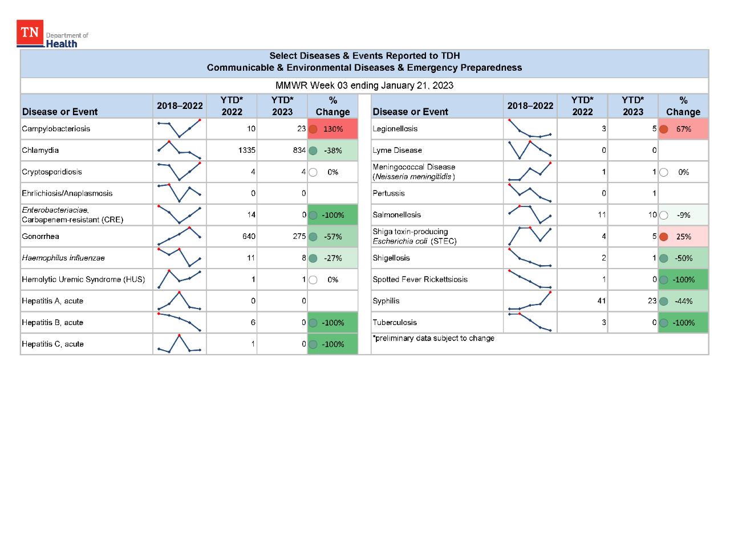Image resolution: width=730 pixels, height=560 pixels.
Task: Click the Lyme Disease trend sparkline
Action: tap(530, 149)
